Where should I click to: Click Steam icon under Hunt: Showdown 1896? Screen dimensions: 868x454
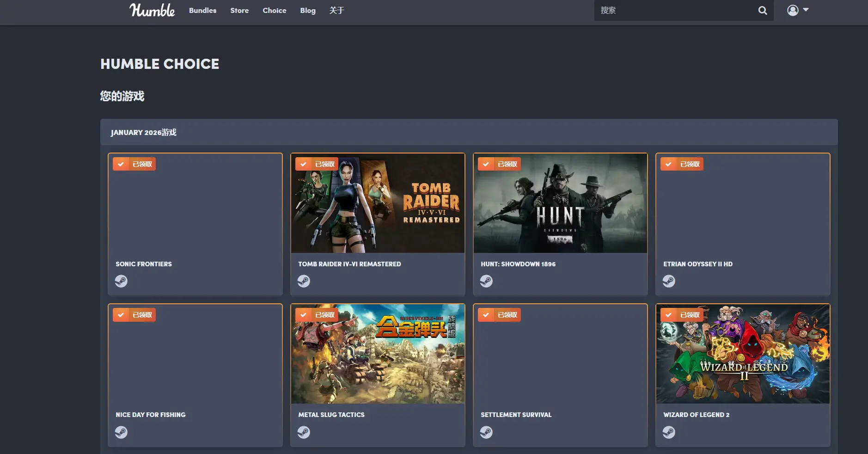(486, 281)
